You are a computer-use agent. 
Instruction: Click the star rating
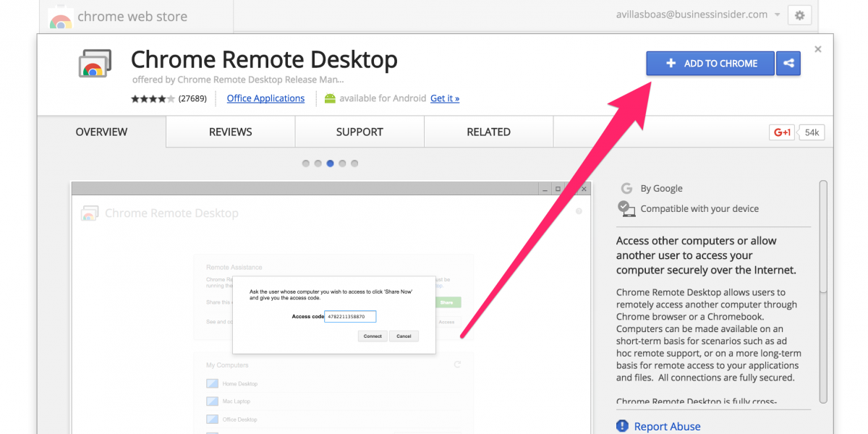(153, 98)
